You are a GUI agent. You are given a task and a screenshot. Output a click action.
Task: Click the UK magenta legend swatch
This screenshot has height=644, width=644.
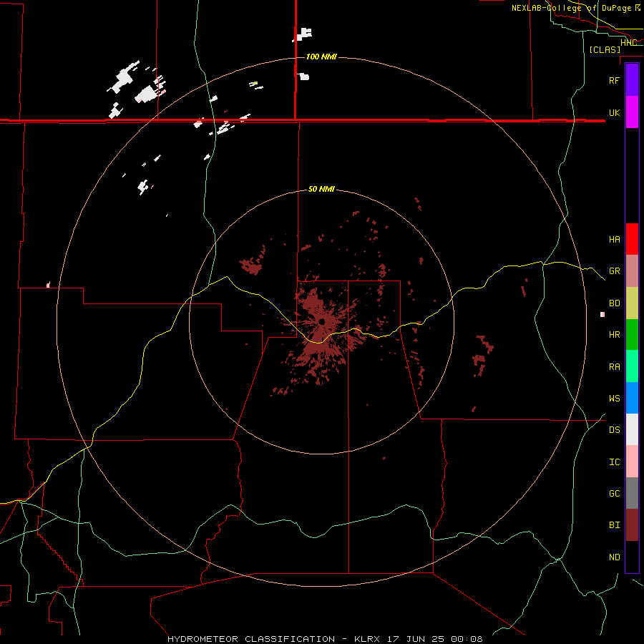(632, 112)
